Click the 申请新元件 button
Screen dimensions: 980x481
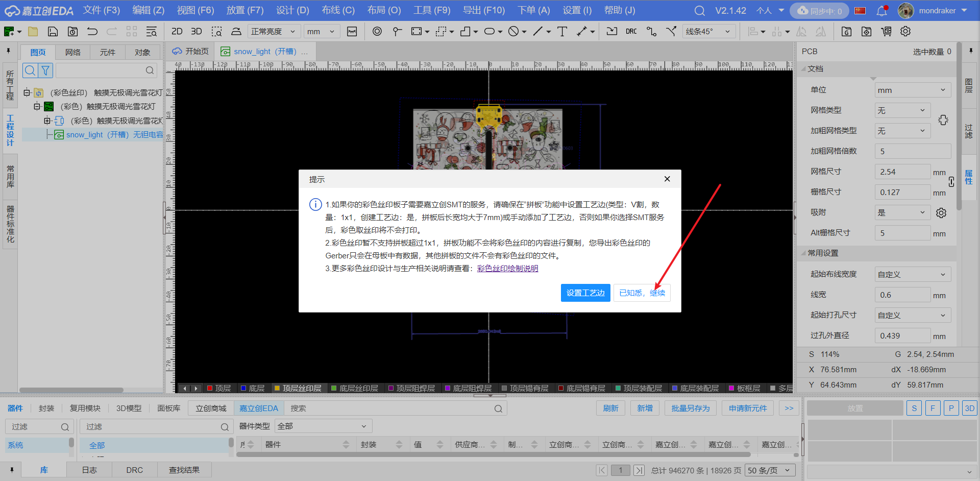[x=748, y=408]
